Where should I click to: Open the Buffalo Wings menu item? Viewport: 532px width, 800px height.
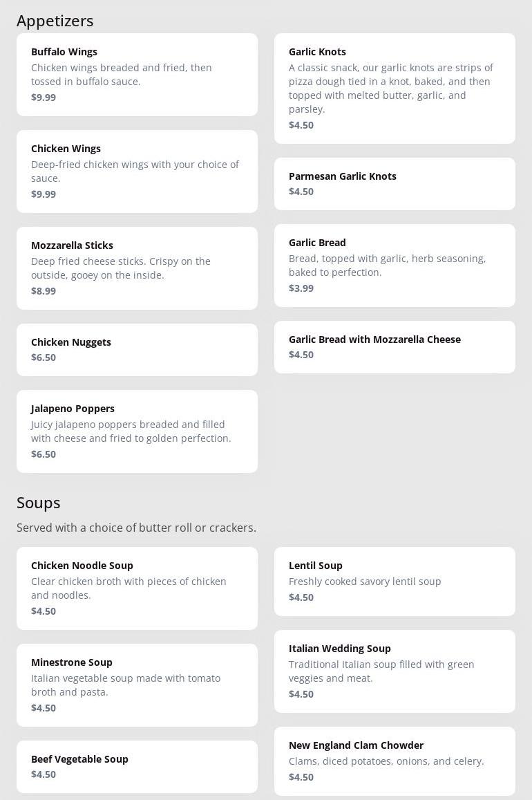pyautogui.click(x=137, y=74)
